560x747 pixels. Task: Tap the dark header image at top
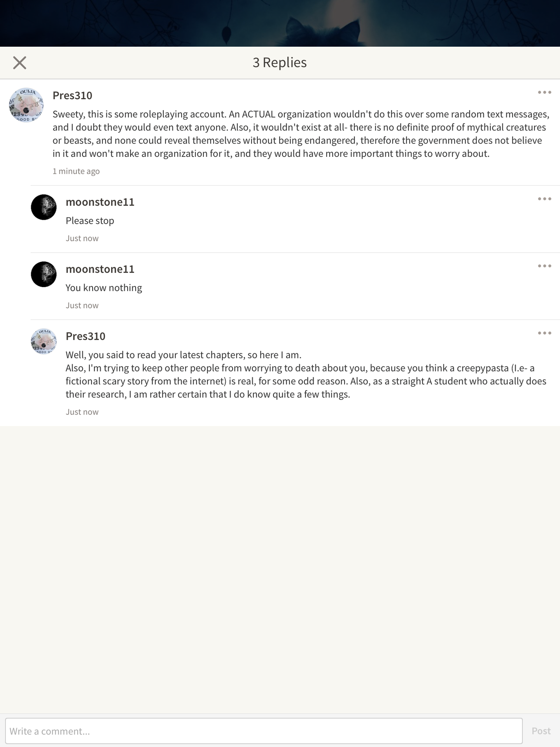280,23
